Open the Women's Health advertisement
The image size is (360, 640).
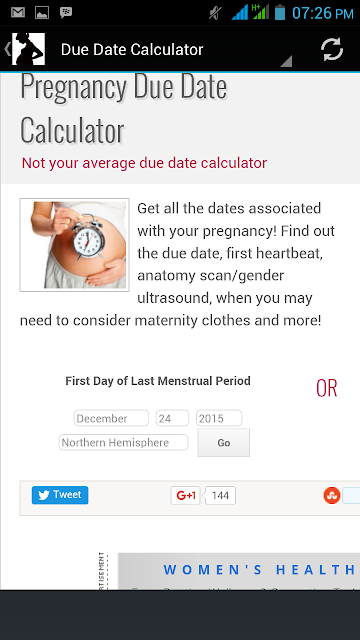click(239, 571)
